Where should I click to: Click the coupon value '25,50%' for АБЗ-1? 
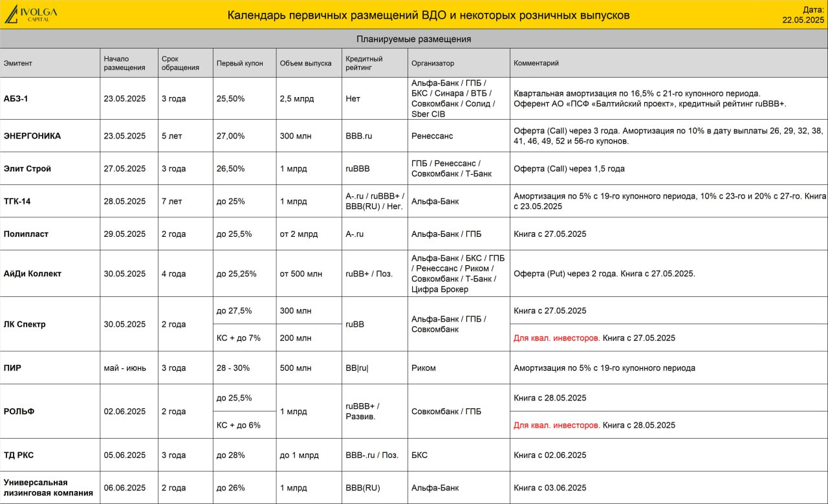tap(230, 99)
